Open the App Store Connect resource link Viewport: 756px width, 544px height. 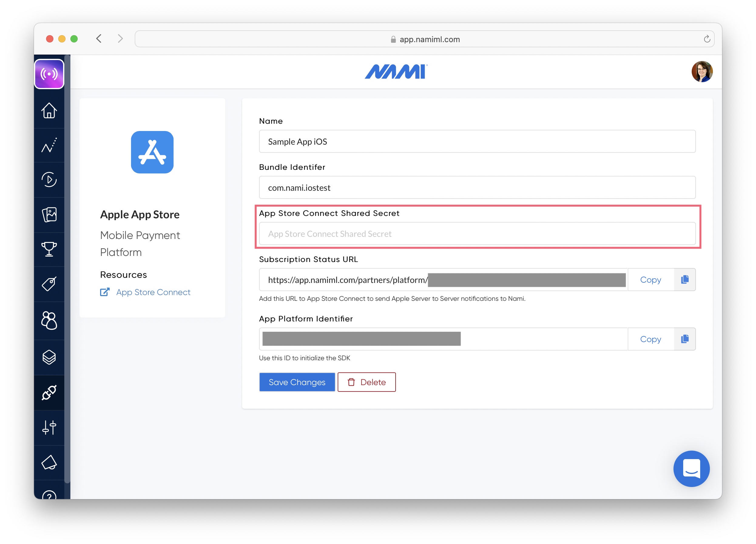[x=153, y=292]
